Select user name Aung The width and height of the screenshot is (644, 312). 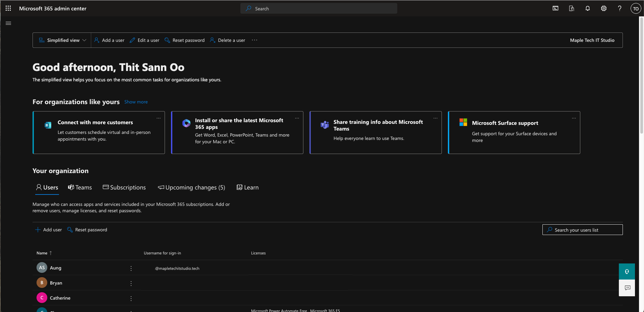pos(56,268)
